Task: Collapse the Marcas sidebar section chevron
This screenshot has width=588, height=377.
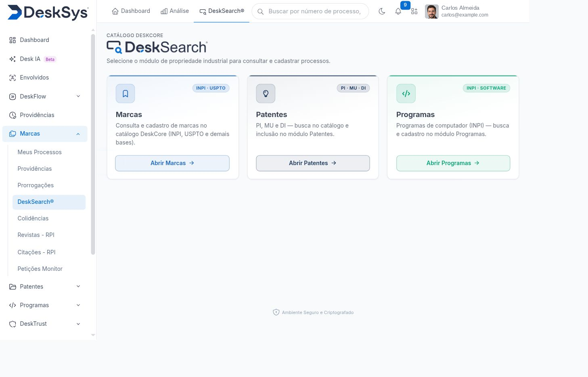Action: pos(78,134)
